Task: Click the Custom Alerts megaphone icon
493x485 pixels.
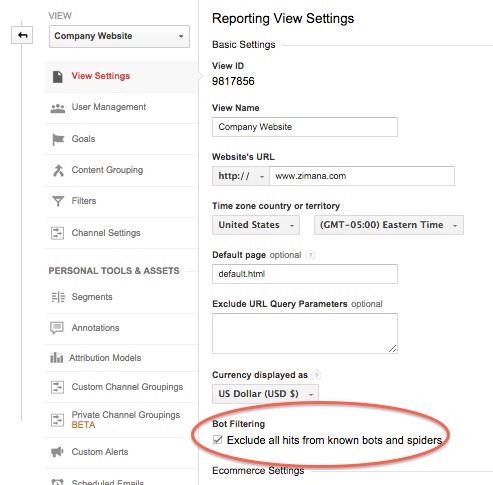Action: [x=57, y=452]
